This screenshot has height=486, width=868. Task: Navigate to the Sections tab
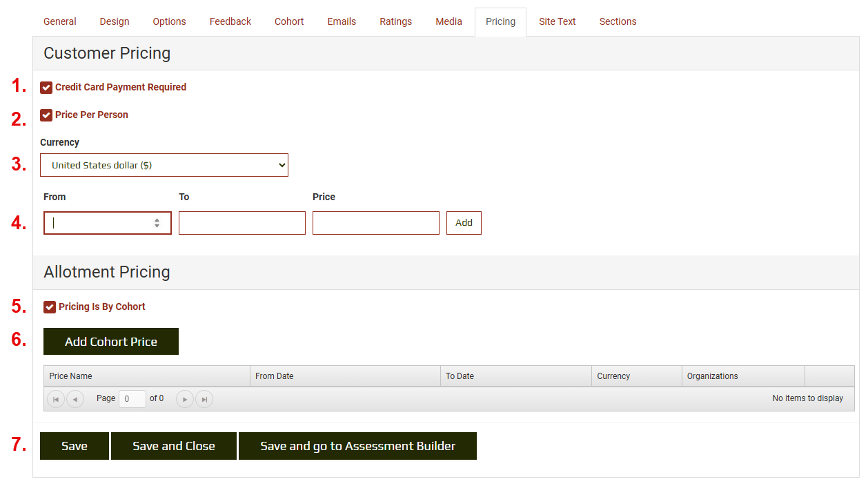(x=618, y=21)
